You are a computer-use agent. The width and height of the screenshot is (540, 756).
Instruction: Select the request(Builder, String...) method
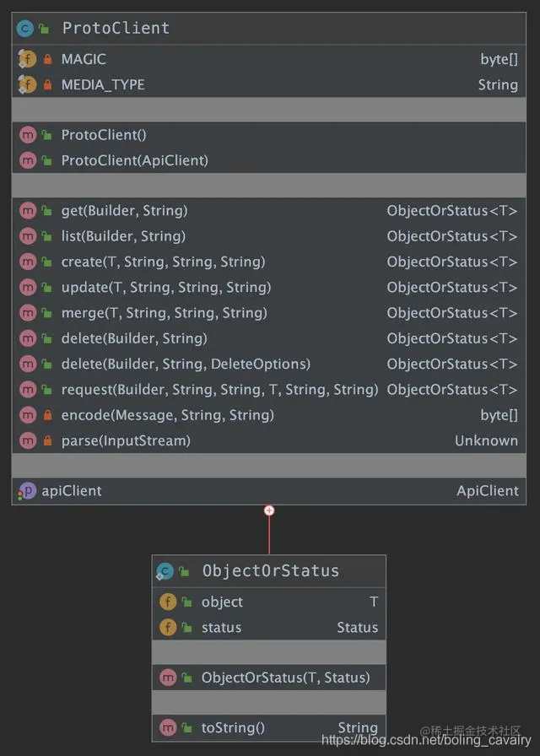(220, 390)
